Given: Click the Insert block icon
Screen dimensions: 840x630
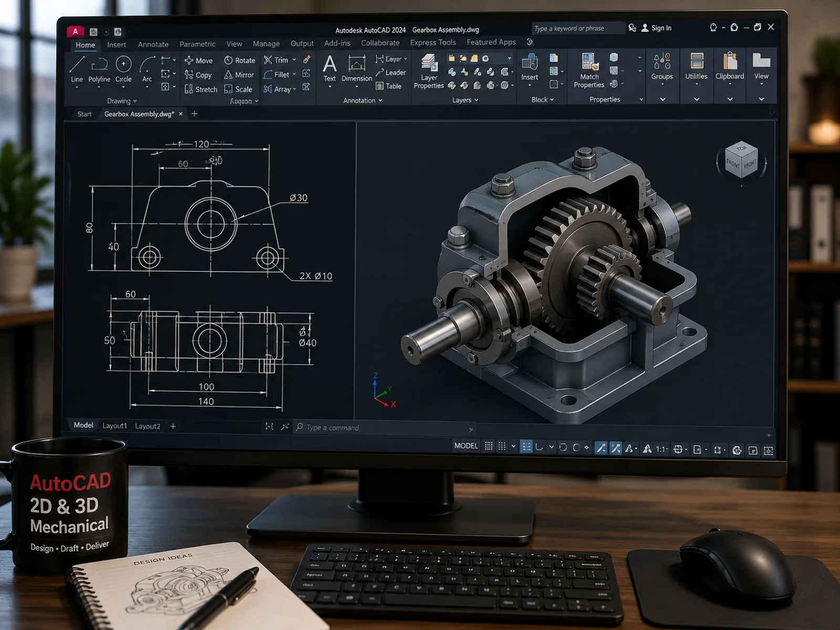Looking at the screenshot, I should (x=530, y=67).
